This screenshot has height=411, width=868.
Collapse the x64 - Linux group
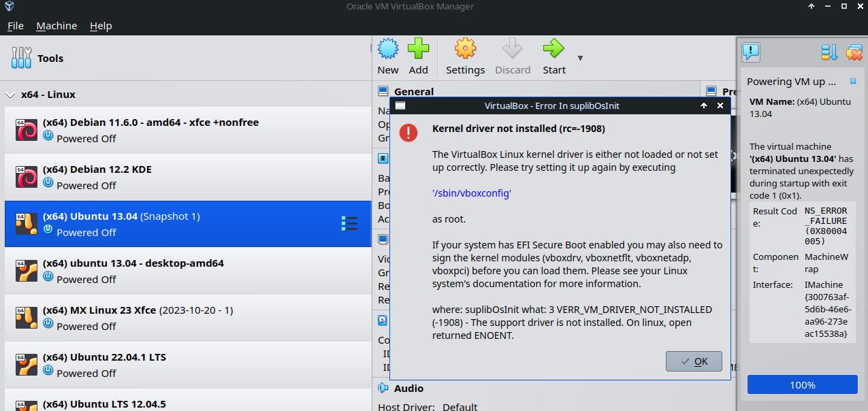(x=10, y=95)
